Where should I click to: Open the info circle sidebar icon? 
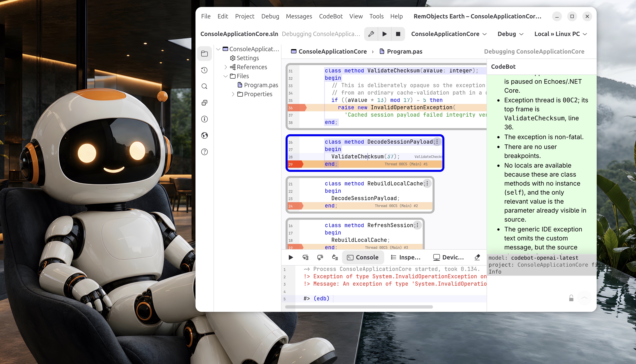tap(204, 119)
